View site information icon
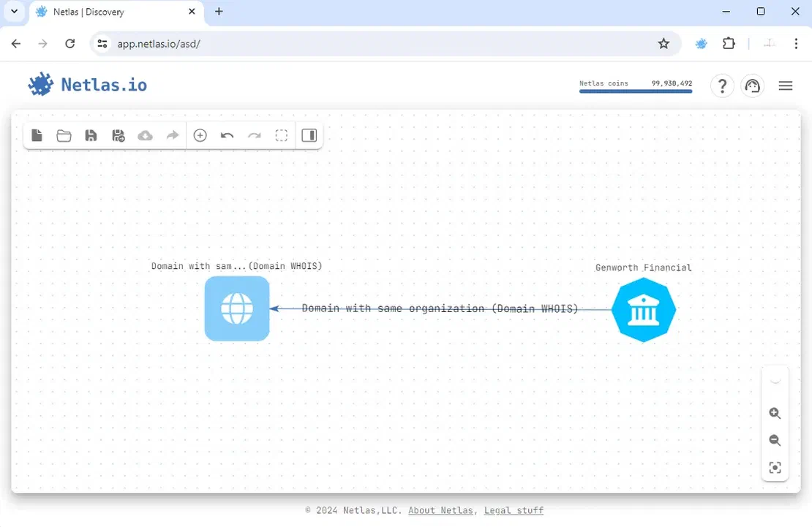This screenshot has width=812, height=527. pos(102,43)
